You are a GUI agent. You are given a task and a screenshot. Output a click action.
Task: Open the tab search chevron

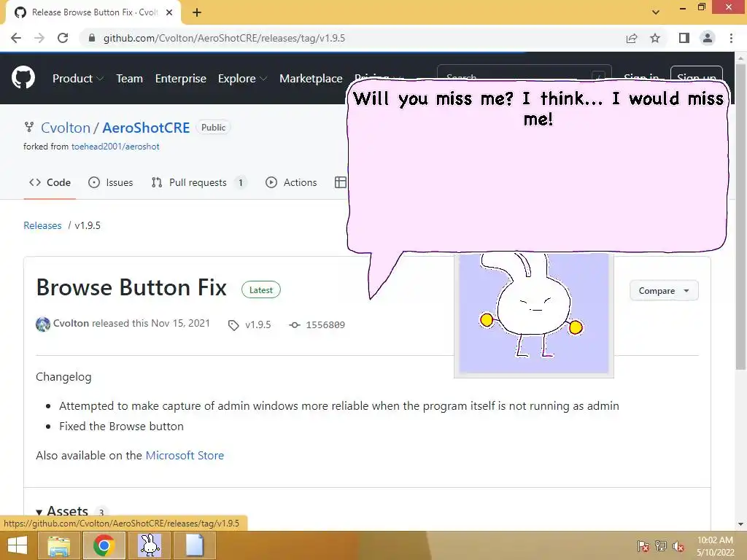click(656, 12)
